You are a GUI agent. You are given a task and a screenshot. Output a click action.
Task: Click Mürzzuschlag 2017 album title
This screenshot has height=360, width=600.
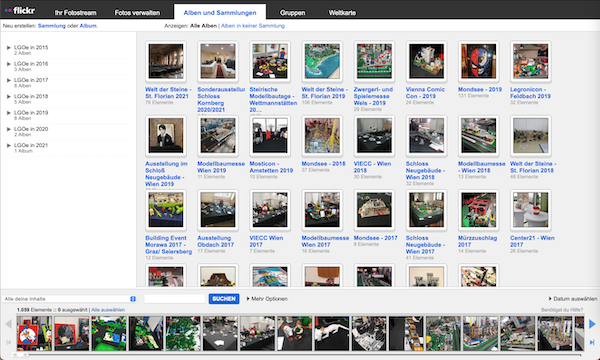tap(478, 241)
